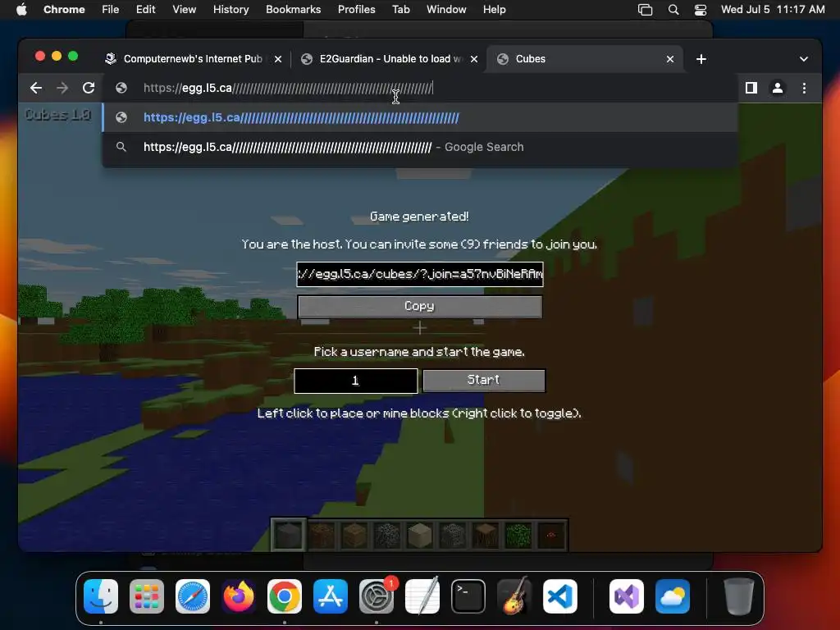The height and width of the screenshot is (630, 840).
Task: Open System Settings from the Dock
Action: click(x=377, y=596)
